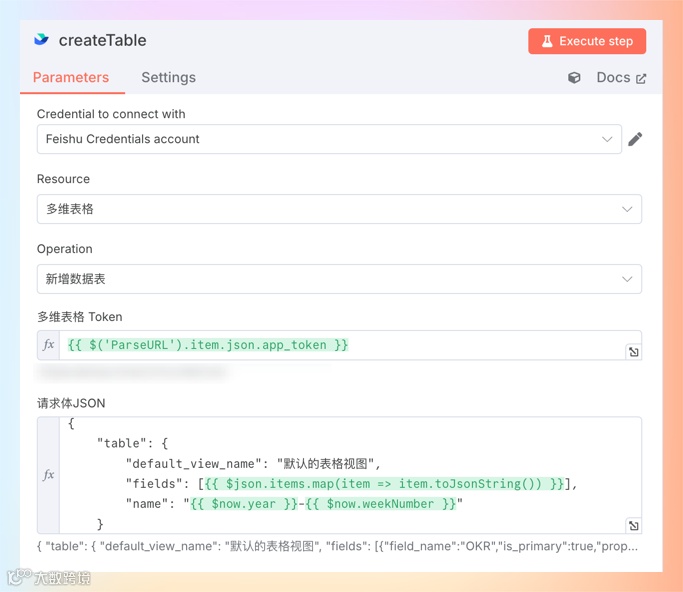
Task: Click the external link arrow icon after Docs
Action: pos(641,78)
